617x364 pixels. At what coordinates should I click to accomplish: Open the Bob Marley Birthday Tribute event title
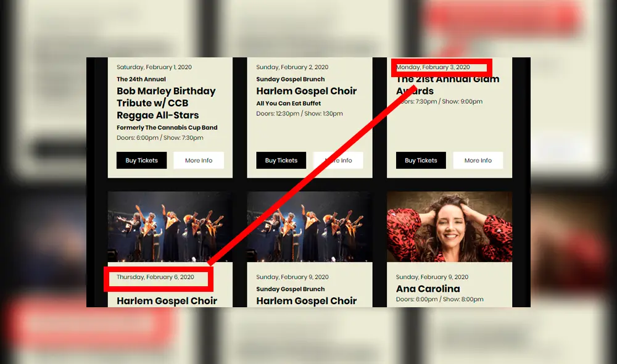click(166, 103)
